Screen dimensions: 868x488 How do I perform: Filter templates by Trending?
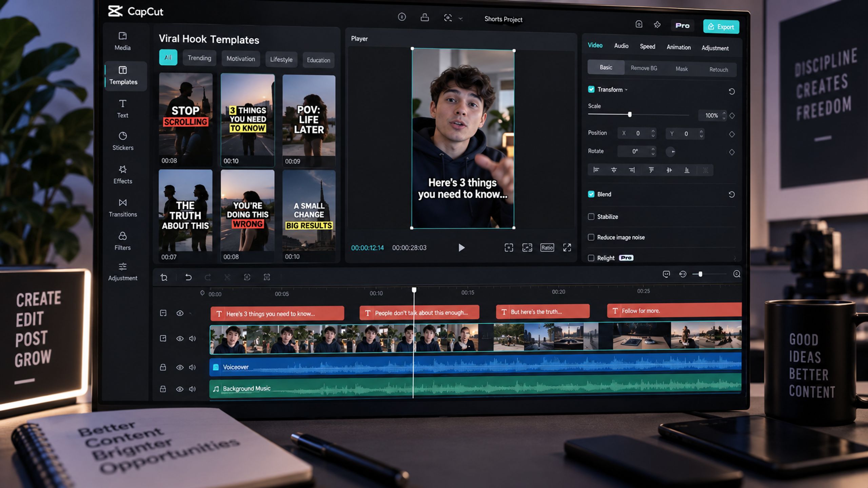click(x=199, y=58)
